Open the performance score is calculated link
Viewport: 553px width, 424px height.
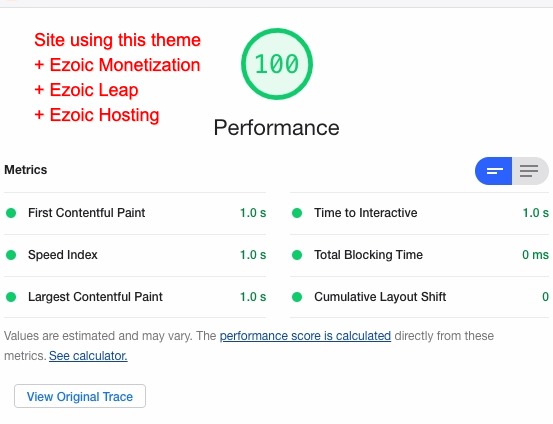pos(305,336)
